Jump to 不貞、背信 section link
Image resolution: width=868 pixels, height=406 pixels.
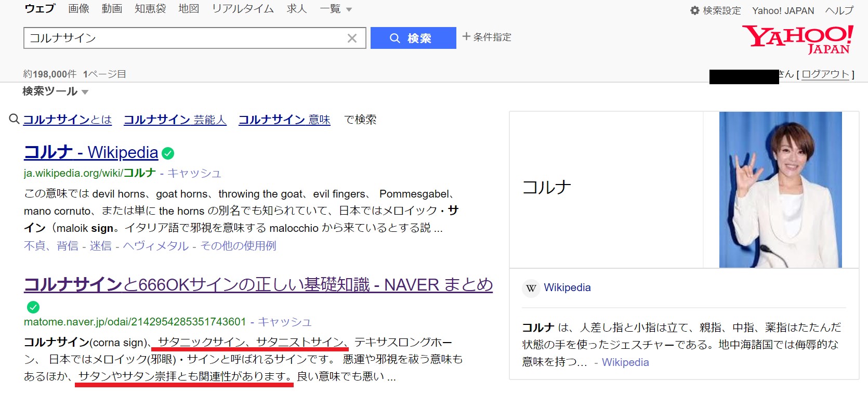[x=51, y=246]
